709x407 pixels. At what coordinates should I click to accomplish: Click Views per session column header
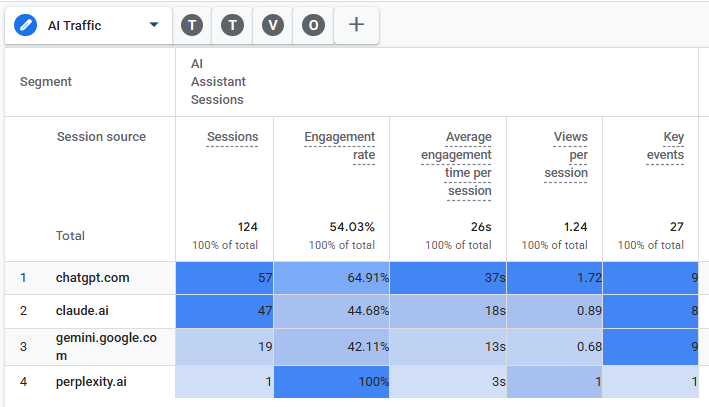566,155
